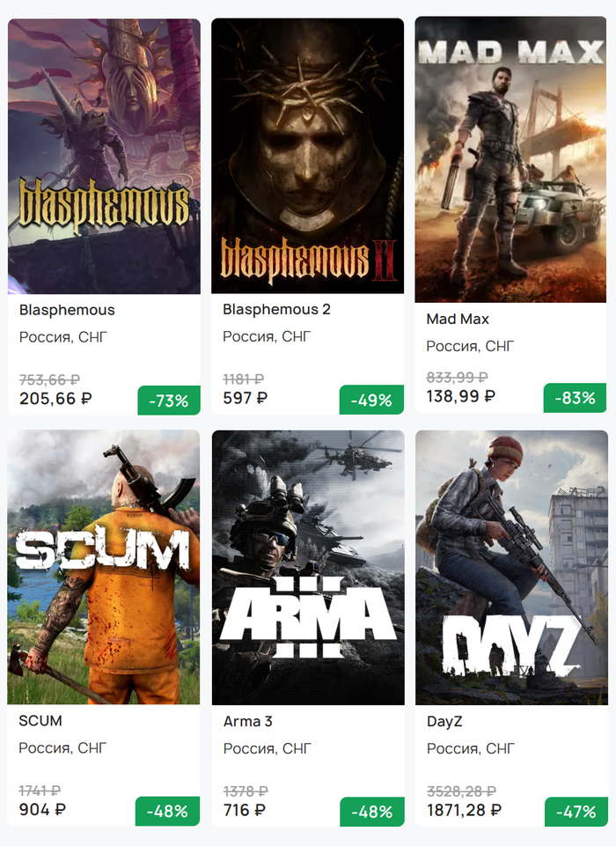Click the -49% discount badge
Screen dimensions: 616x846
coord(371,401)
